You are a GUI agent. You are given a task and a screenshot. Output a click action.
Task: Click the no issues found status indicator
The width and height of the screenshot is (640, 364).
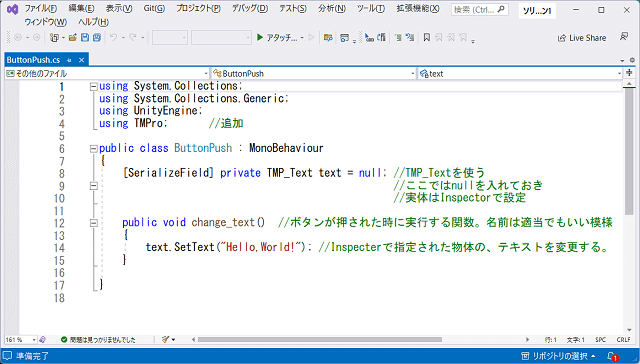coord(98,340)
